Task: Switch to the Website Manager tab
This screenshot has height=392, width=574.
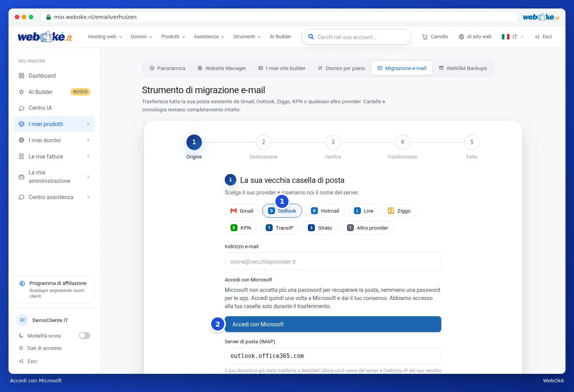Action: tap(222, 68)
